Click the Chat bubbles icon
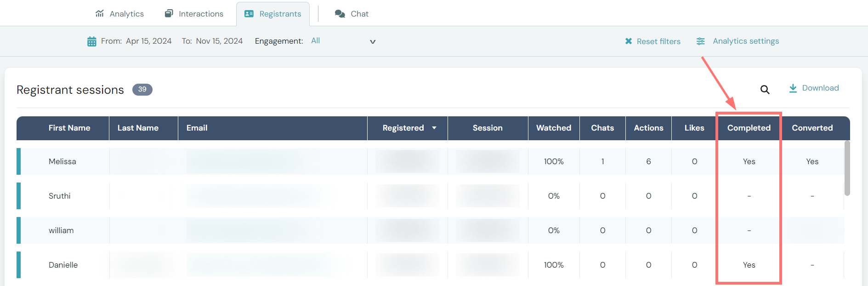The image size is (868, 286). pos(340,14)
